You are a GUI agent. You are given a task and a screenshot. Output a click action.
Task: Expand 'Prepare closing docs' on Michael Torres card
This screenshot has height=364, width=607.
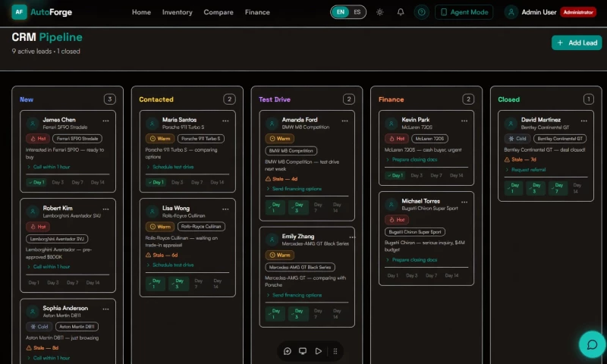[411, 260]
